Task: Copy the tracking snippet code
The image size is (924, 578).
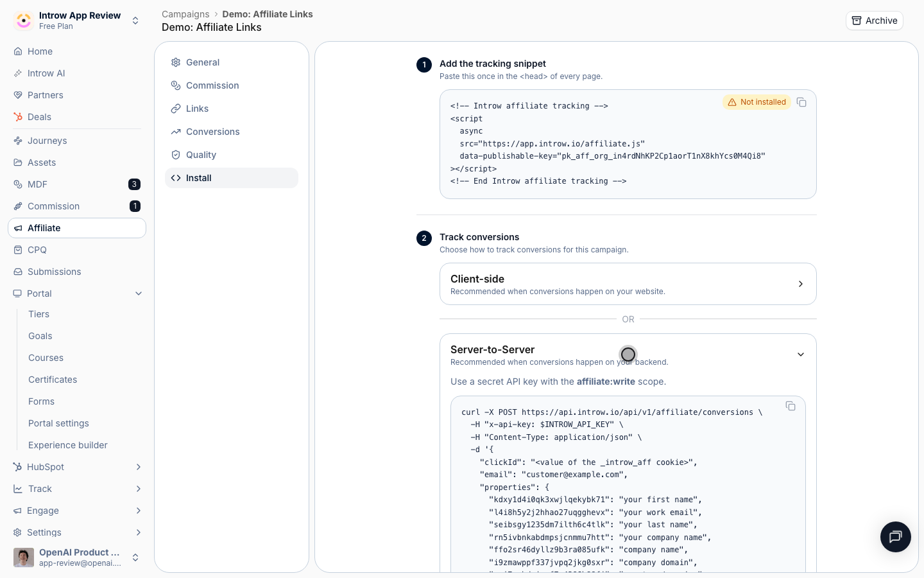Action: (801, 102)
